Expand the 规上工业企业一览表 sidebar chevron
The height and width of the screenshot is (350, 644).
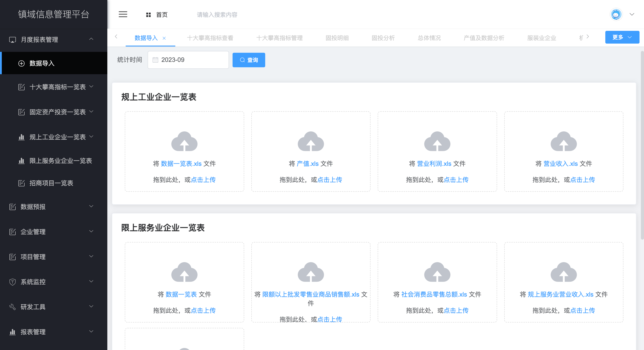pos(91,136)
